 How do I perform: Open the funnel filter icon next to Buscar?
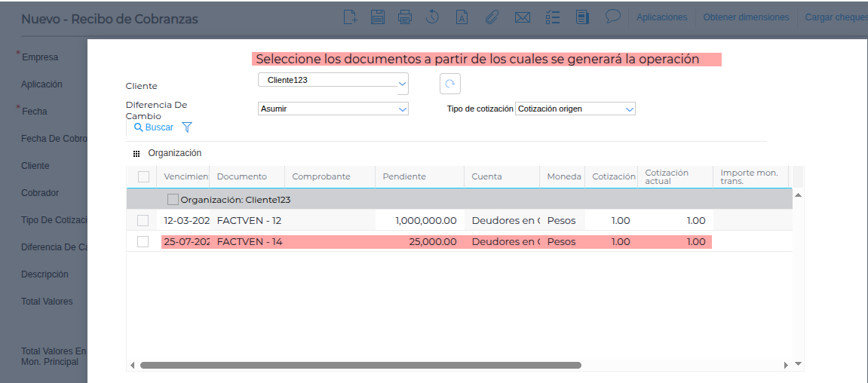click(187, 127)
